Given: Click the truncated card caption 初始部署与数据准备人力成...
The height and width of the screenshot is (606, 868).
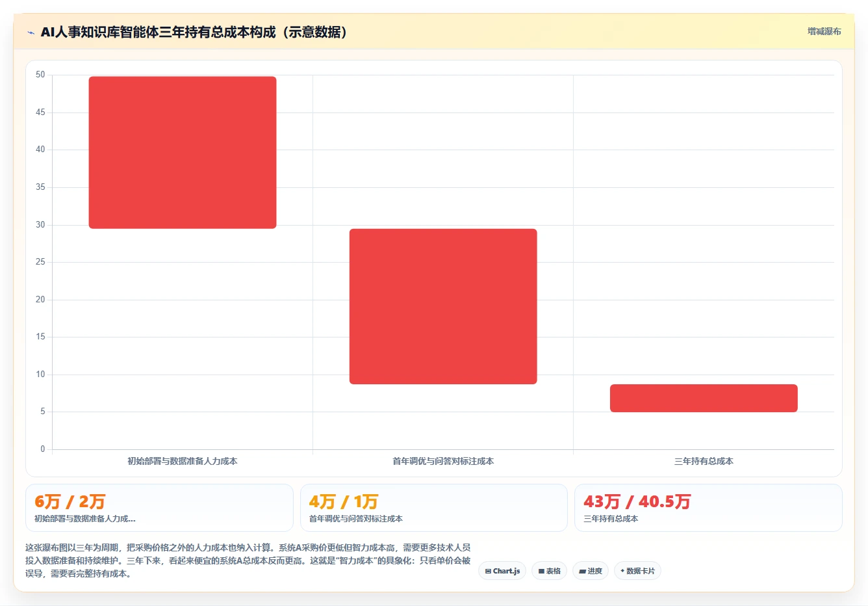Looking at the screenshot, I should (85, 519).
